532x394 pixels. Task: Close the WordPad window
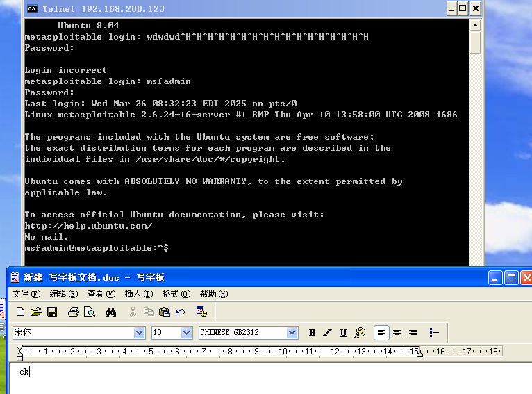point(526,278)
